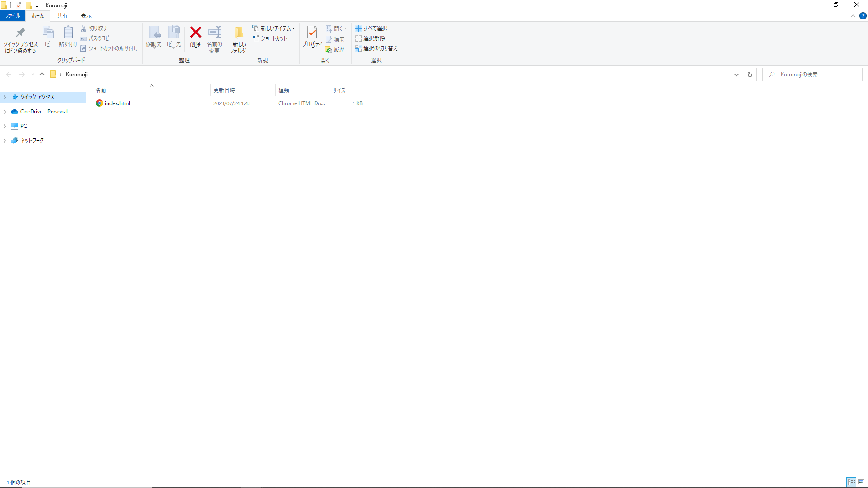Click the Rename icon in the ribbon
The height and width of the screenshot is (488, 868).
(214, 32)
